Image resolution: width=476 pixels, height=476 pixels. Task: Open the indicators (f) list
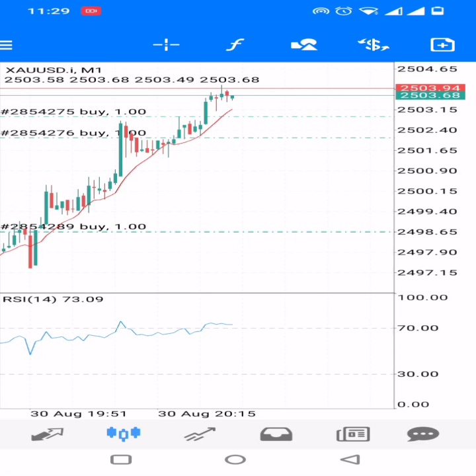coord(235,45)
